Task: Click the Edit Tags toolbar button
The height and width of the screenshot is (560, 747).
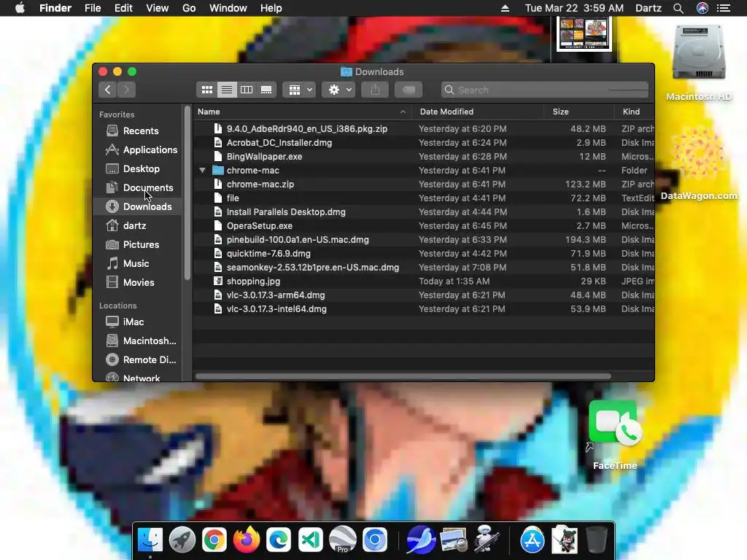Action: tap(409, 90)
